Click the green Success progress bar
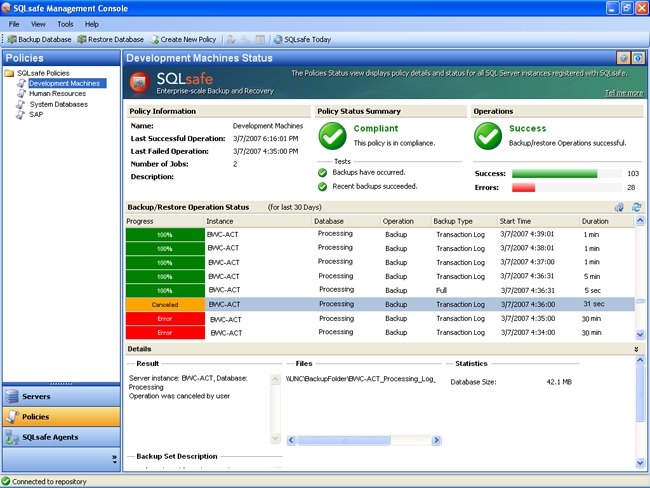Viewport: 650px width, 488px height. [x=554, y=174]
